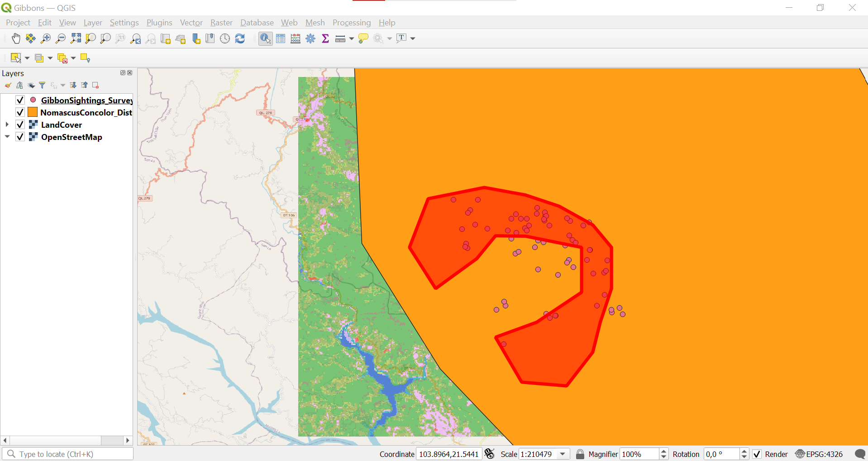Toggle the Identify Features tool
Image resolution: width=868 pixels, height=461 pixels.
click(x=266, y=38)
